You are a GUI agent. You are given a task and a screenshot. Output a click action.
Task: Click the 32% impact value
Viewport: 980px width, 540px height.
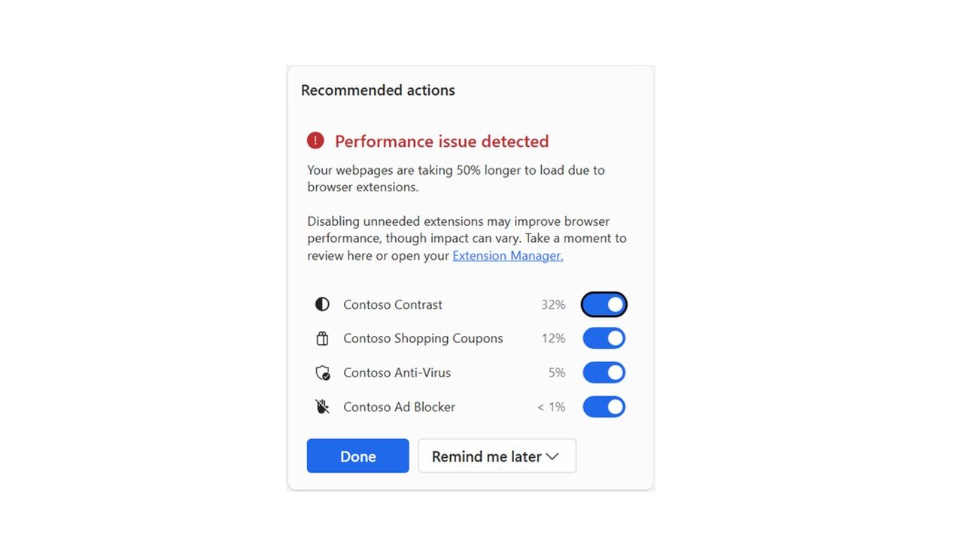553,304
